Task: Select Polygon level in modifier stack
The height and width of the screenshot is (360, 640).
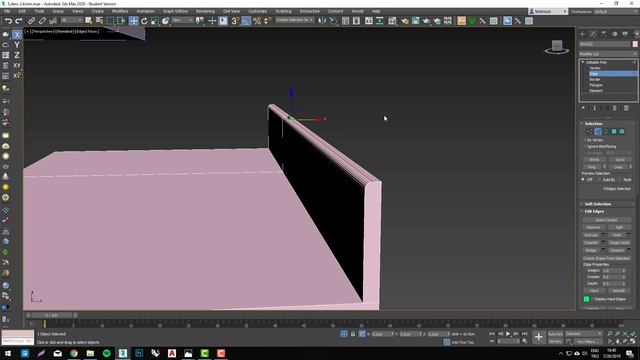Action: coord(596,85)
